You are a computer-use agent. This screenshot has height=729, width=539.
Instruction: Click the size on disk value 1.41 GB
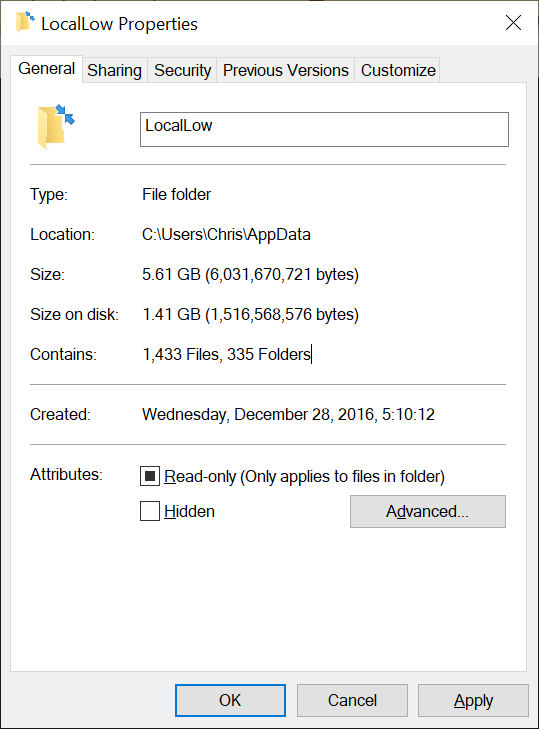[x=250, y=315]
